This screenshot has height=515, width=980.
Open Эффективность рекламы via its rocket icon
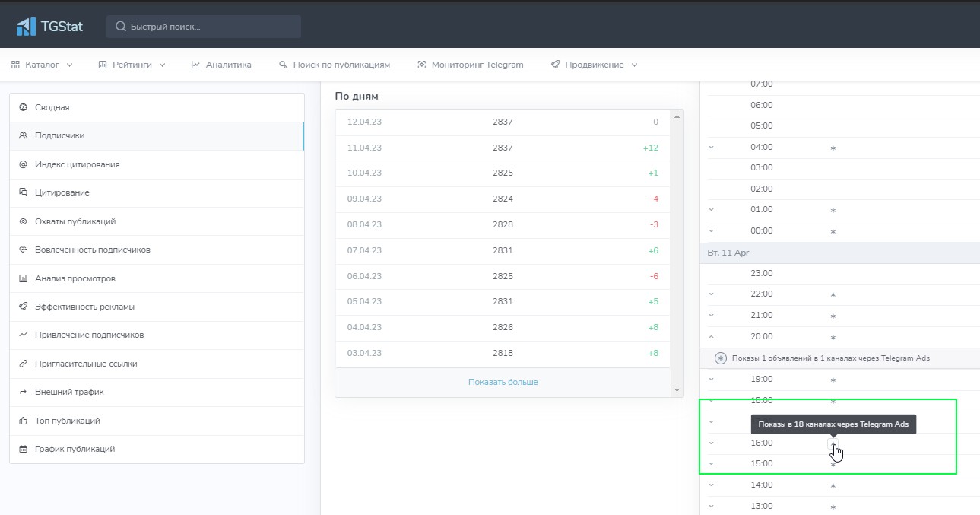tap(23, 307)
